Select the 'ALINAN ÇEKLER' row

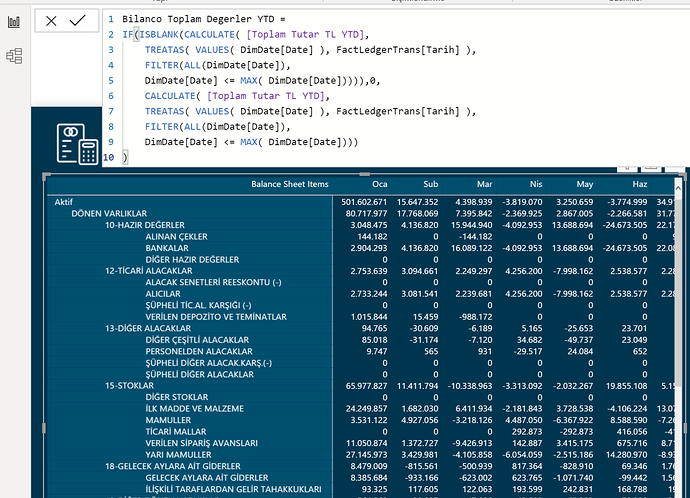coord(176,236)
